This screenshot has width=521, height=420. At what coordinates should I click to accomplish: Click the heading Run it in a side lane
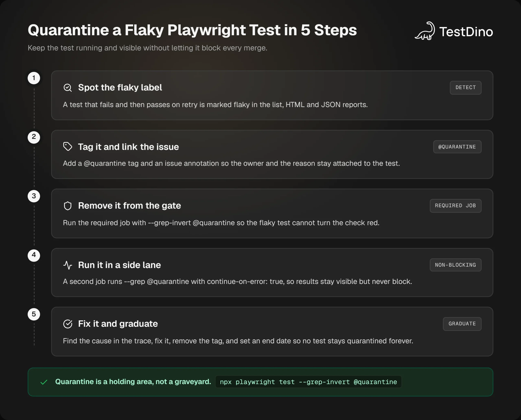tap(119, 265)
